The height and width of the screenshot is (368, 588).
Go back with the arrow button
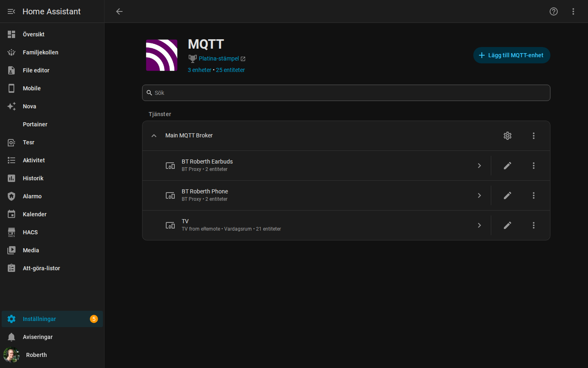click(119, 11)
